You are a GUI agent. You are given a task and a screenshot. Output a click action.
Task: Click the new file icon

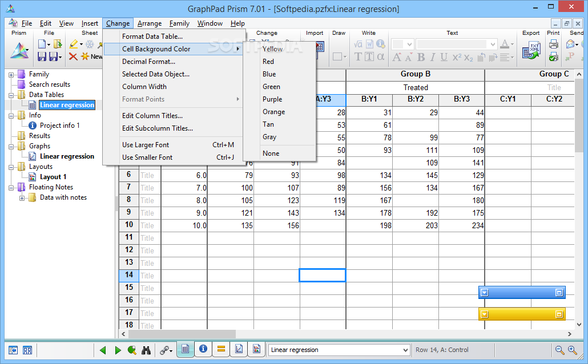(x=42, y=45)
